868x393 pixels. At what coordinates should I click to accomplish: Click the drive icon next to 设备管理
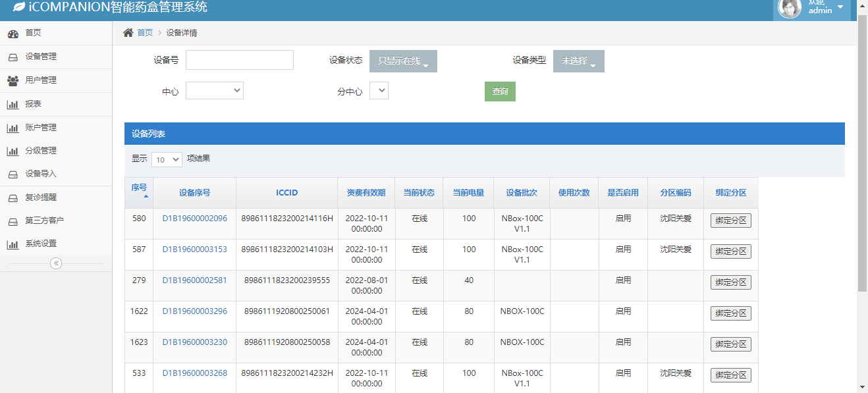[x=13, y=57]
